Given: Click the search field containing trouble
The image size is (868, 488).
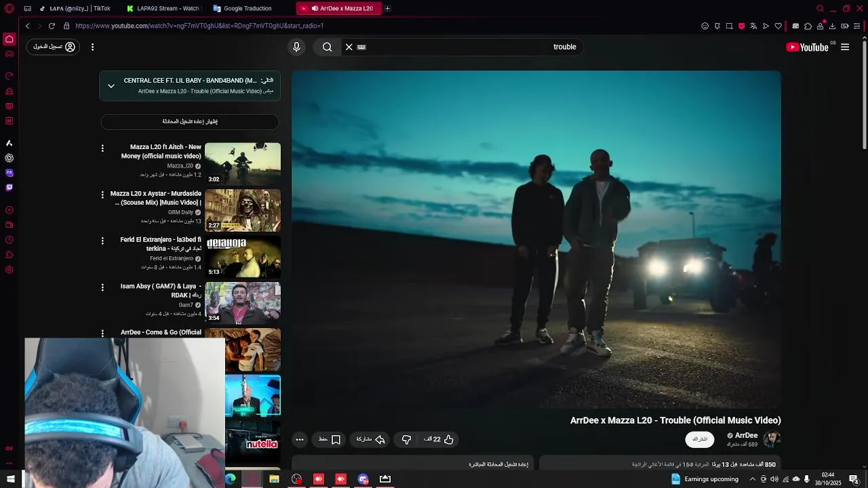Looking at the screenshot, I should tap(461, 47).
